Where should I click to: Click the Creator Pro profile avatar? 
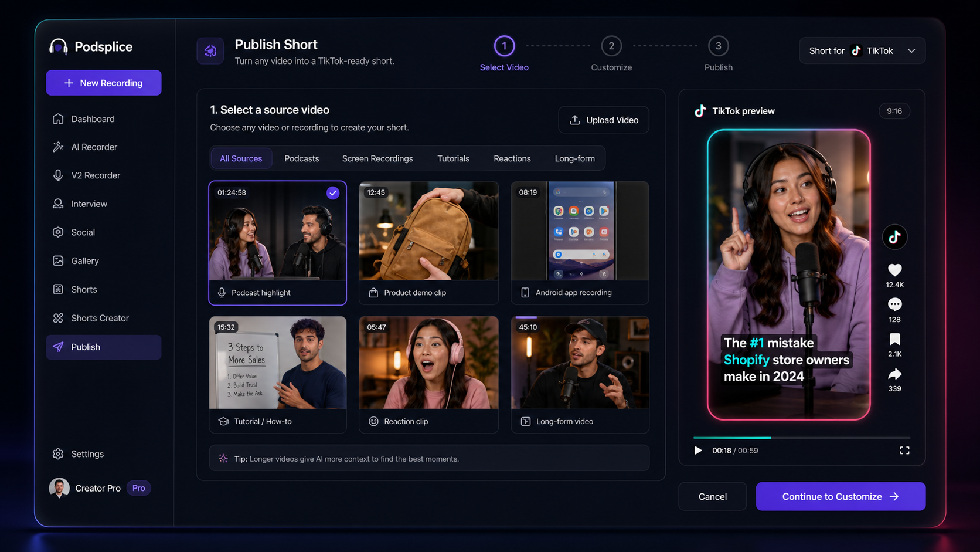click(59, 488)
